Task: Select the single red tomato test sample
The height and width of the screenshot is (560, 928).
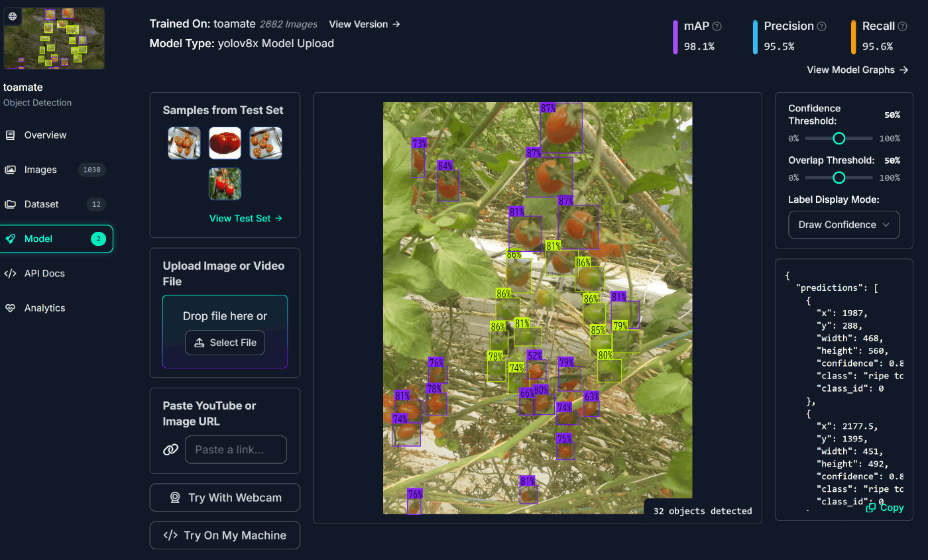Action: [x=225, y=143]
